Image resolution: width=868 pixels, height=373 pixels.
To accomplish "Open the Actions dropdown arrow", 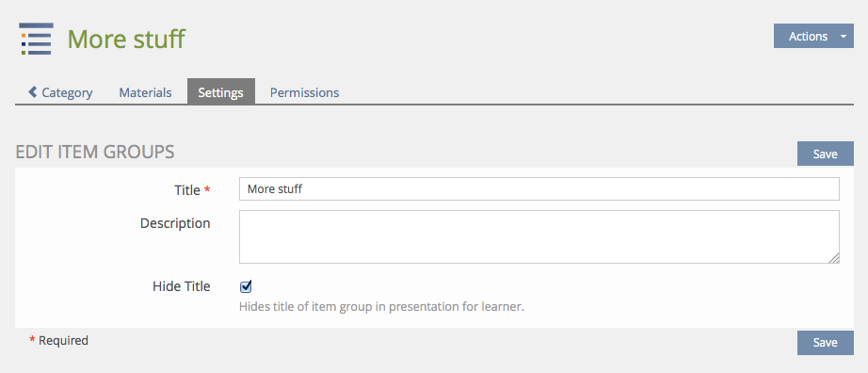I will 844,37.
